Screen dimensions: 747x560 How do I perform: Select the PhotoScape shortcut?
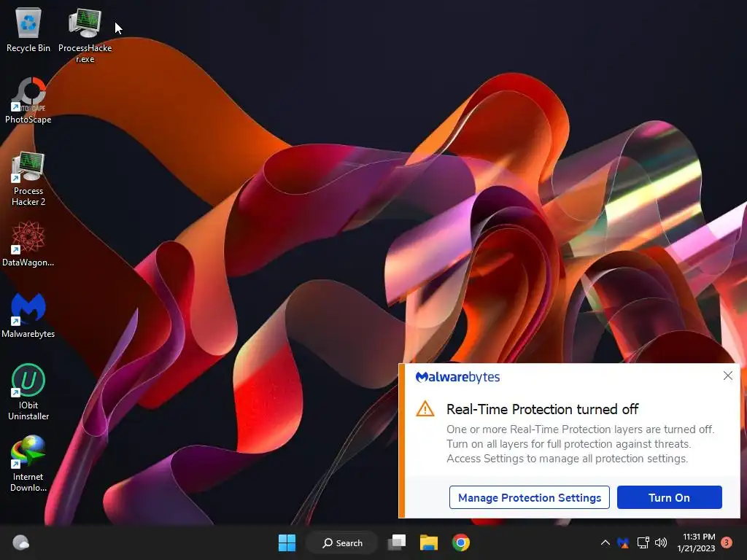click(x=28, y=101)
